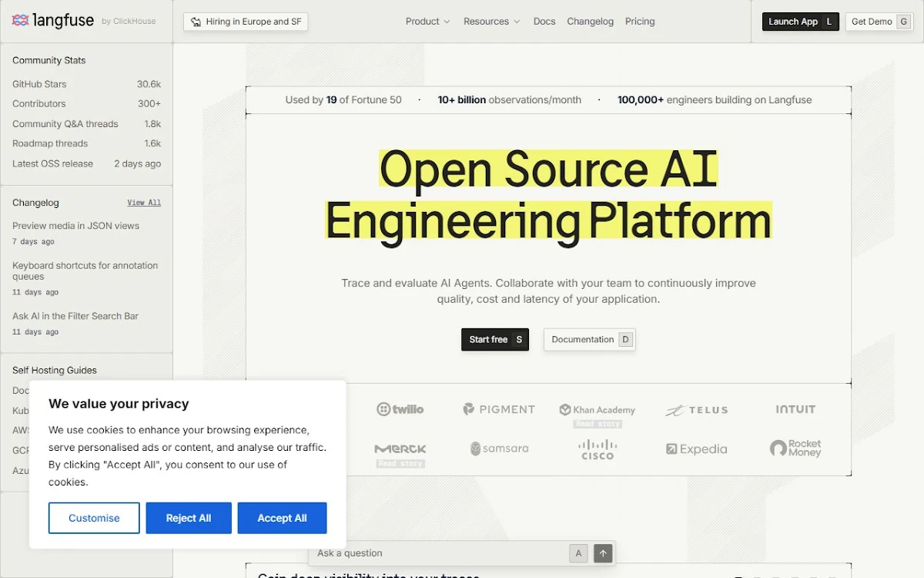Click the Get Demo button
The width and height of the screenshot is (924, 578).
point(879,22)
